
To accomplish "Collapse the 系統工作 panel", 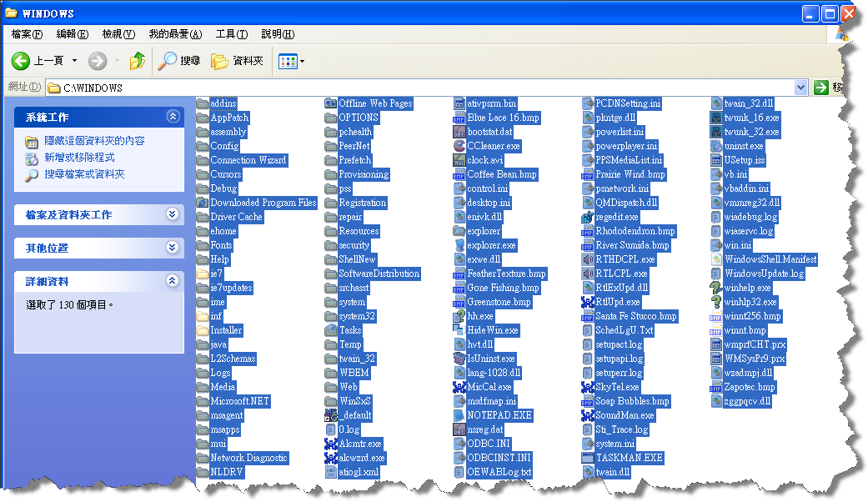I will tap(173, 116).
